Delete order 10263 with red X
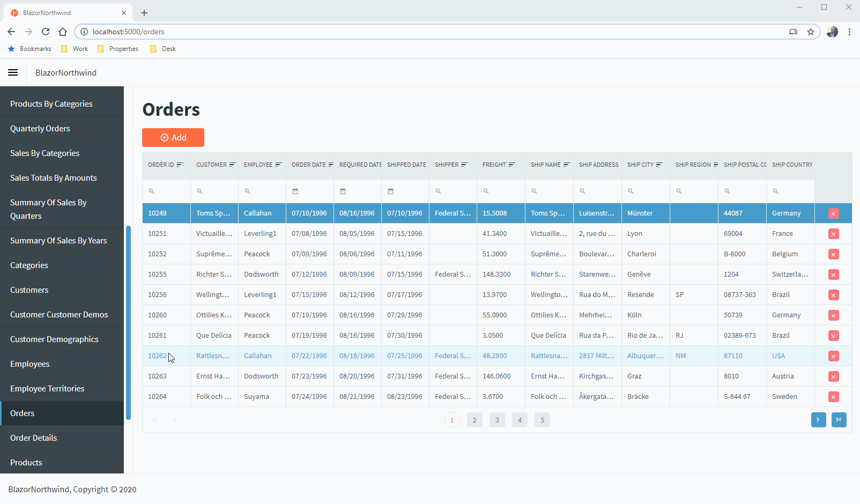This screenshot has height=504, width=860. (833, 376)
